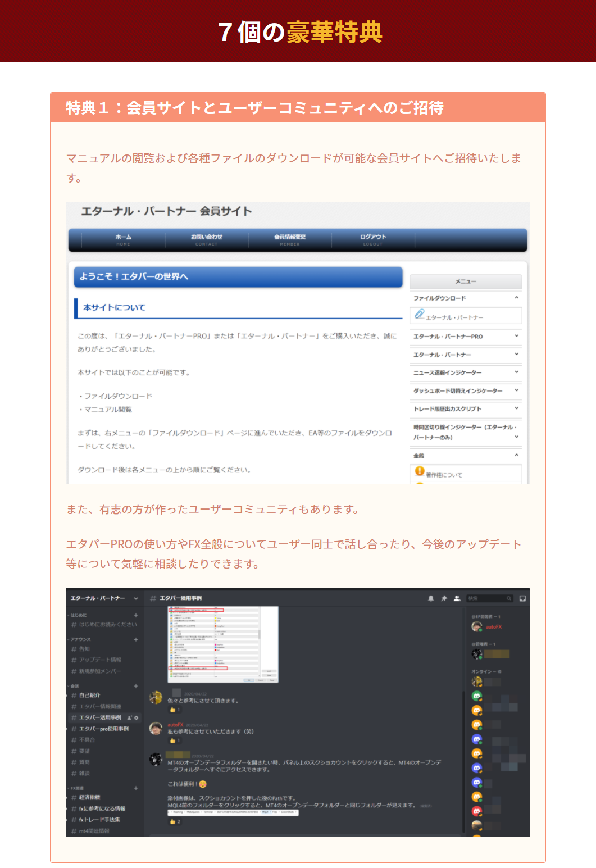
Task: Click the invite icon on エタバー活用事例 channel
Action: click(129, 717)
